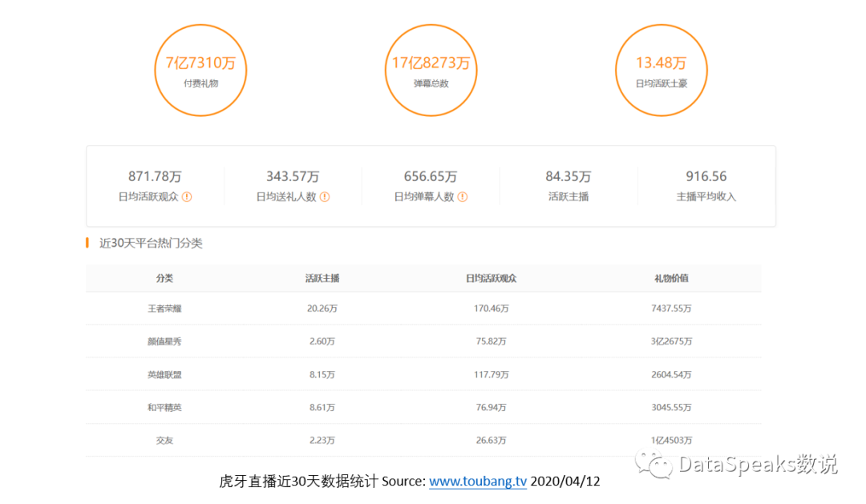Click info icon beside 日均送礼人数
The height and width of the screenshot is (504, 866).
(x=325, y=197)
